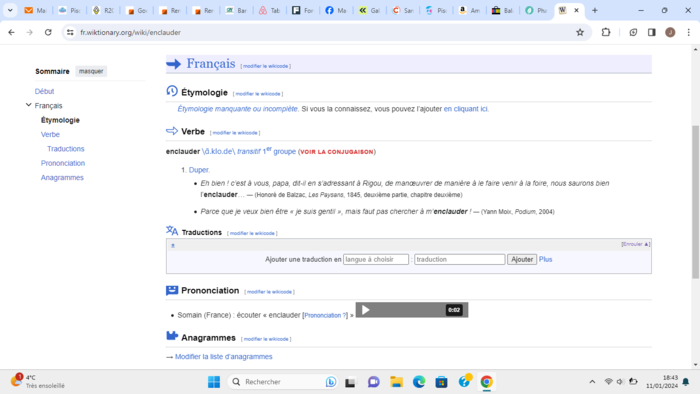Open a new browser tab
Image resolution: width=700 pixels, height=394 pixels.
click(595, 10)
